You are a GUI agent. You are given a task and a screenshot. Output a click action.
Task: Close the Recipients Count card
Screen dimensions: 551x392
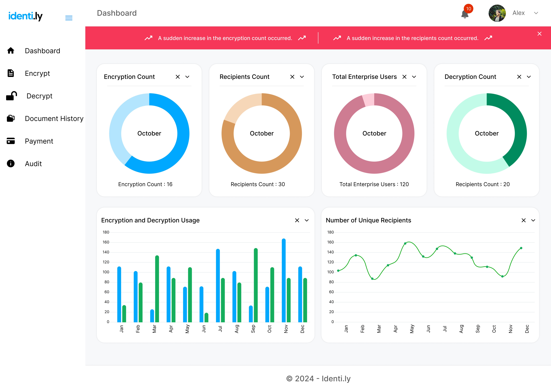click(292, 77)
